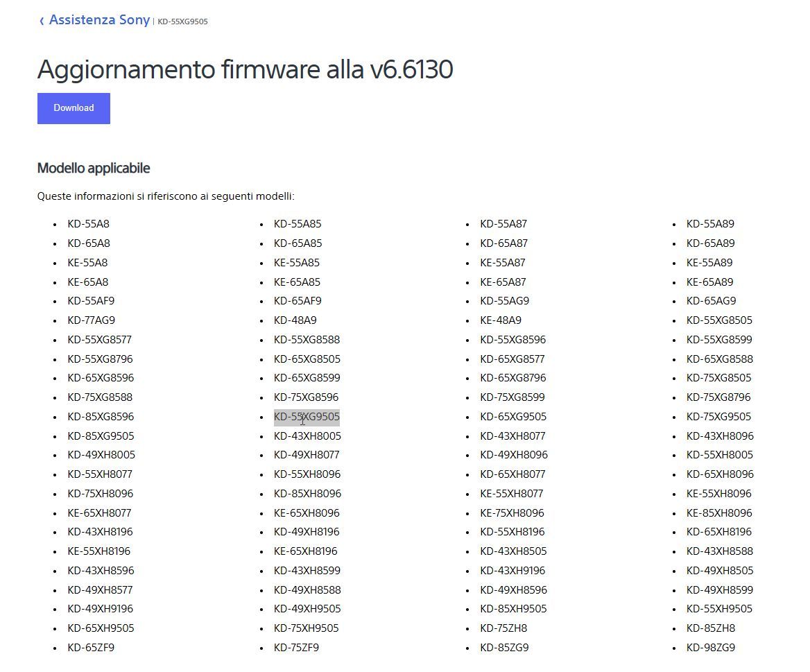Select the KD-77AG9 model text
810x672 pixels.
coord(91,320)
